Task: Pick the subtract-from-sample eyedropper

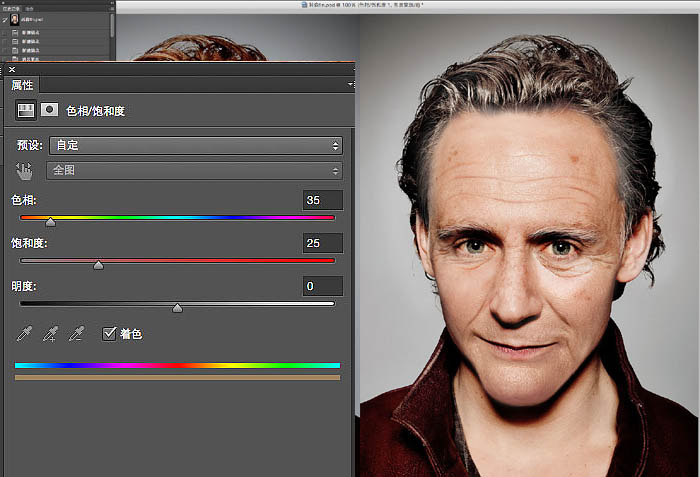Action: [x=76, y=334]
